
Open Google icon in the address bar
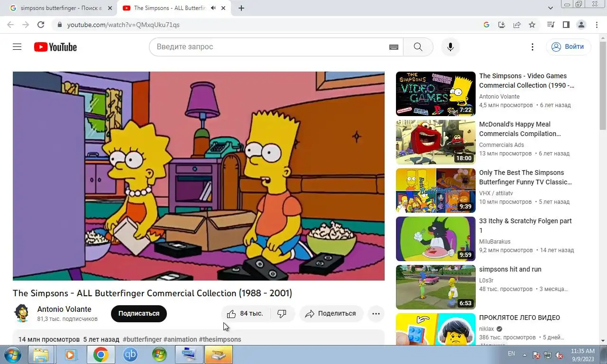(x=487, y=25)
